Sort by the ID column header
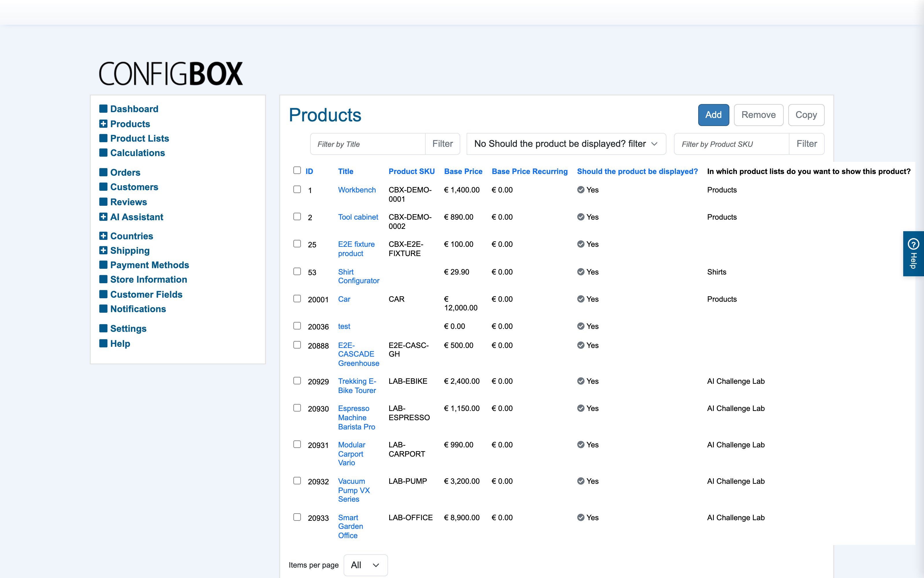The image size is (924, 578). [x=309, y=171]
